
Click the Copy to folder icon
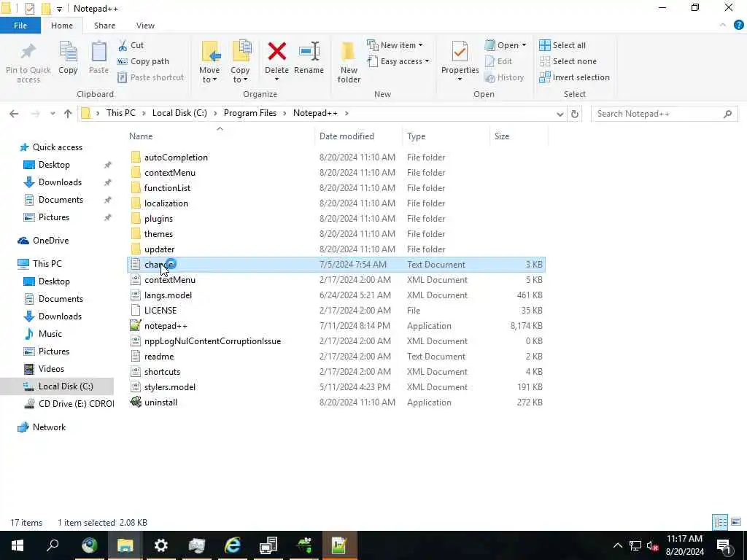pyautogui.click(x=241, y=52)
